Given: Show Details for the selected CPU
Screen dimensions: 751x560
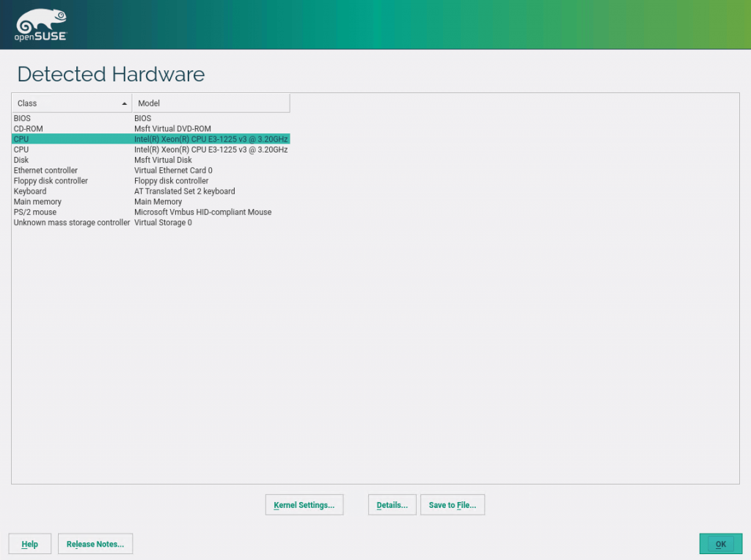Looking at the screenshot, I should pyautogui.click(x=392, y=504).
